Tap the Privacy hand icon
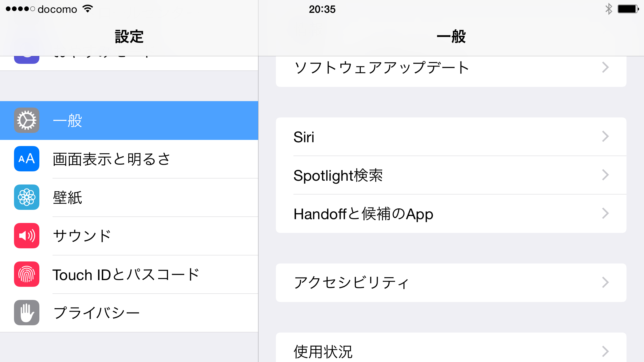This screenshot has height=362, width=644. [x=27, y=313]
